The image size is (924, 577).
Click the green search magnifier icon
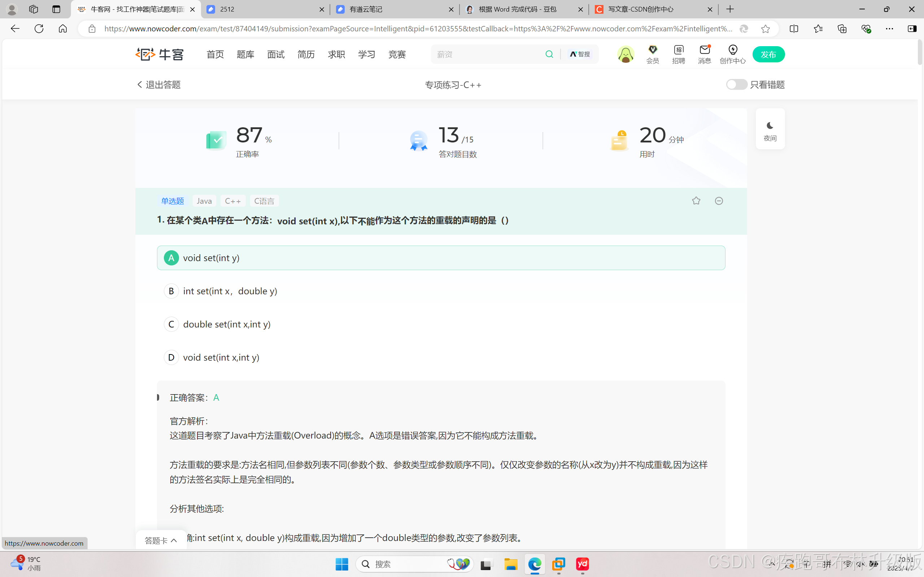click(549, 54)
